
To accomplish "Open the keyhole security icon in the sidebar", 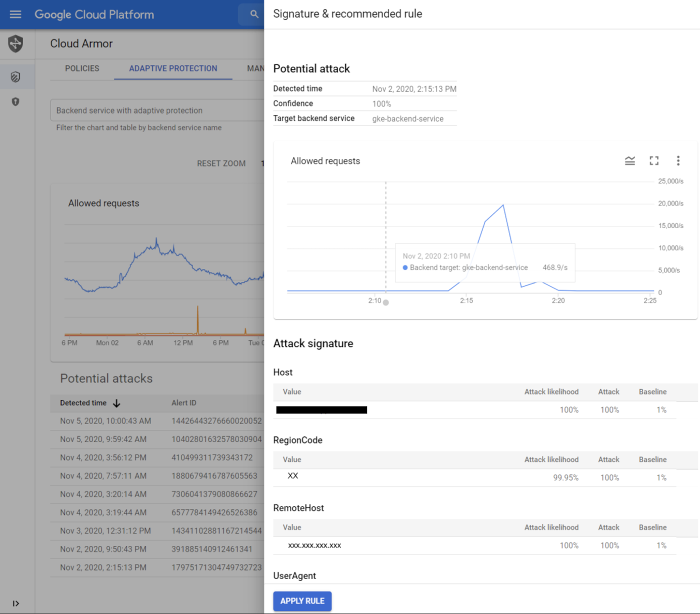I will coord(15,101).
